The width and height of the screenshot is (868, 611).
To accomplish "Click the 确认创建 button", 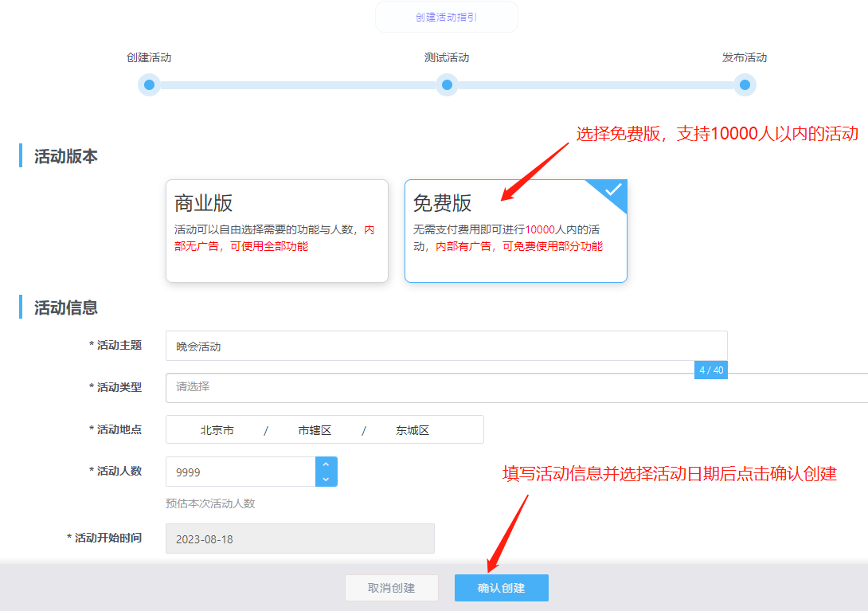I will click(501, 588).
